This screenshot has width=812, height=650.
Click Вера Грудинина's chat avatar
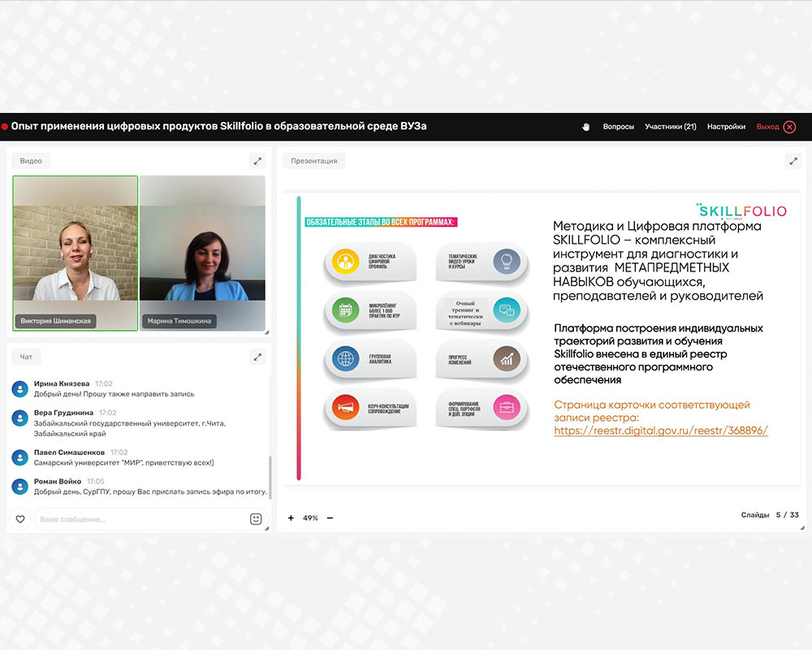[20, 418]
